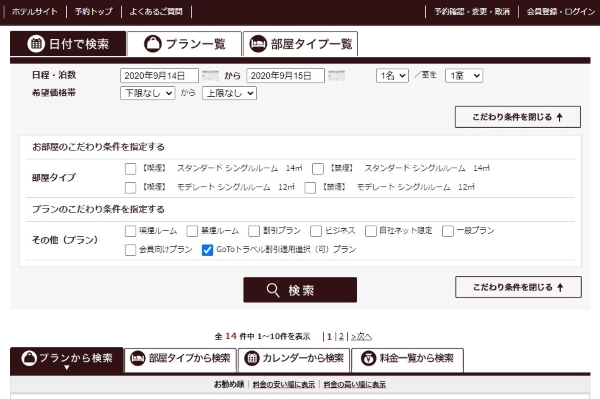Open the 上限なし maximum price dropdown
The width and height of the screenshot is (600, 399).
(230, 93)
